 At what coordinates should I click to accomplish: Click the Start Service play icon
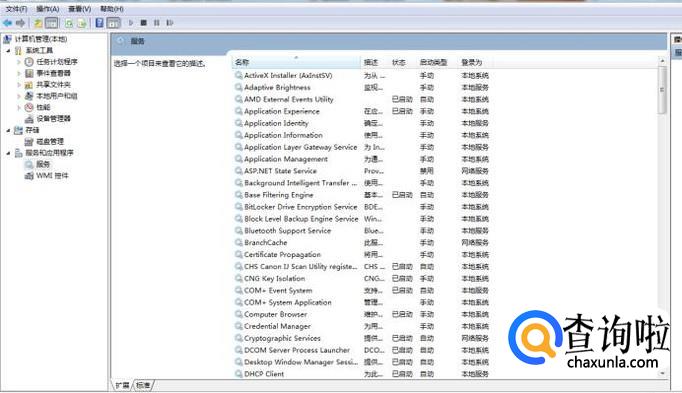[131, 23]
